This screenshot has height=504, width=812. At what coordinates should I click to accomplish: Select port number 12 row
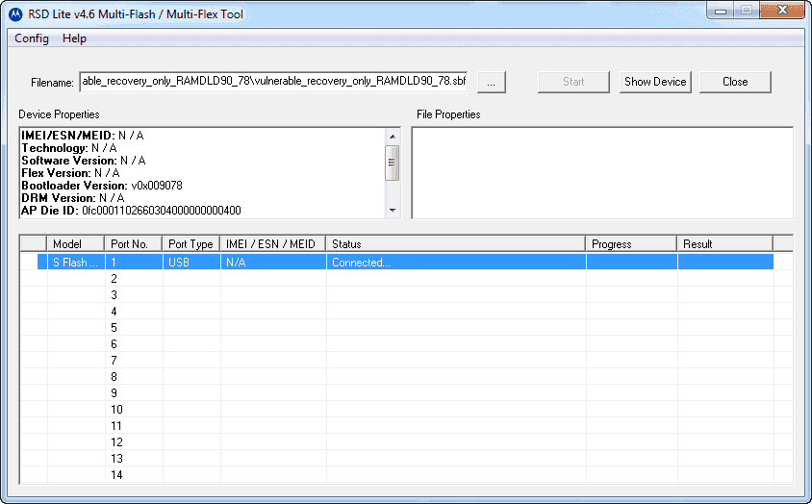pyautogui.click(x=405, y=441)
